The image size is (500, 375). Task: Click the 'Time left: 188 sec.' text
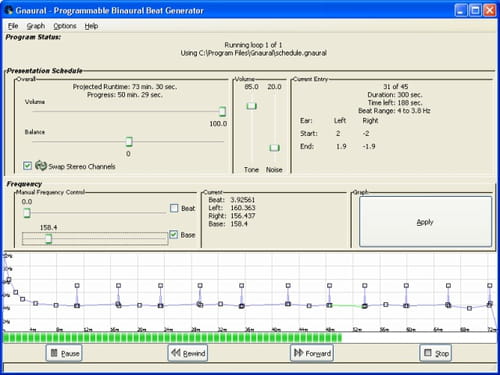395,103
